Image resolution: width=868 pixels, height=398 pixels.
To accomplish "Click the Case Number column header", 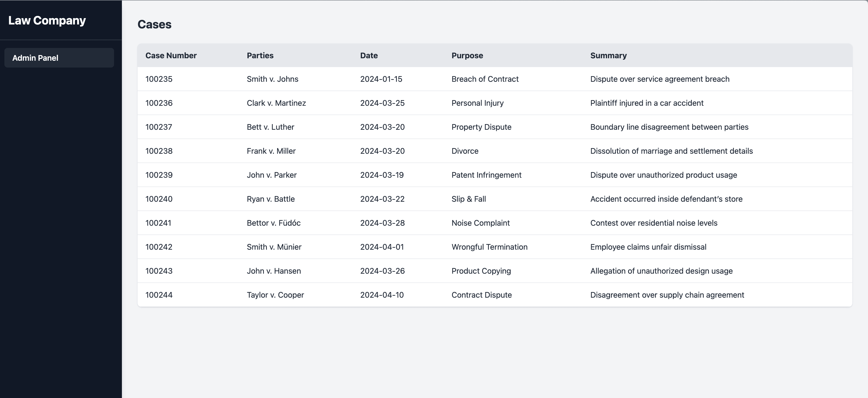I will [171, 56].
